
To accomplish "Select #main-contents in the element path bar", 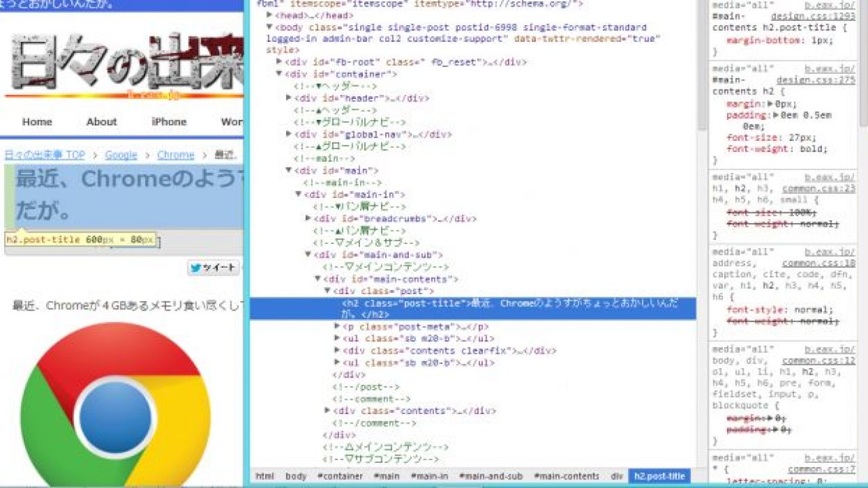I will click(x=567, y=476).
